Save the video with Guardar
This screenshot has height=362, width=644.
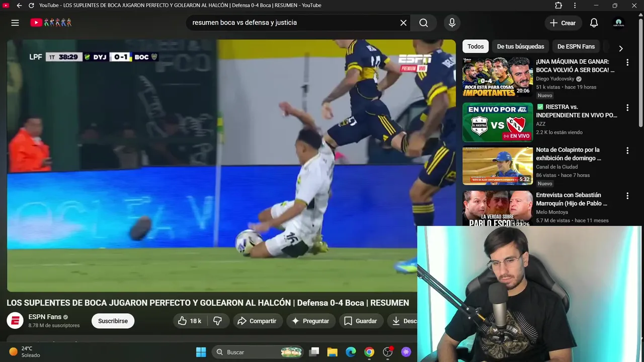click(x=360, y=321)
